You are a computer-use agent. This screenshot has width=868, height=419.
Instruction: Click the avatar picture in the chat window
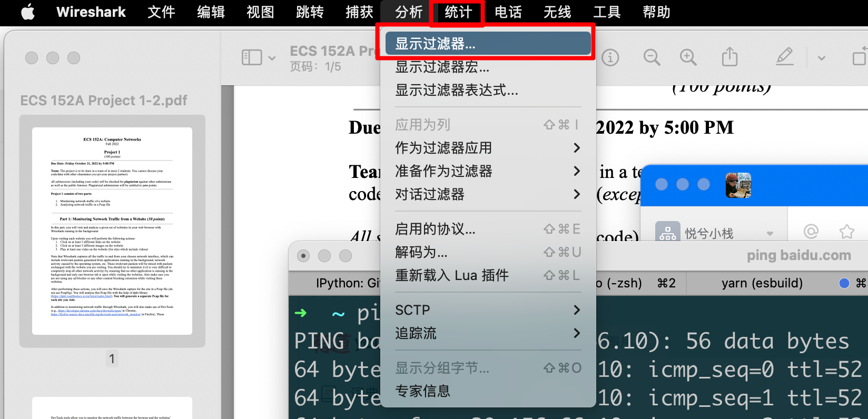738,185
